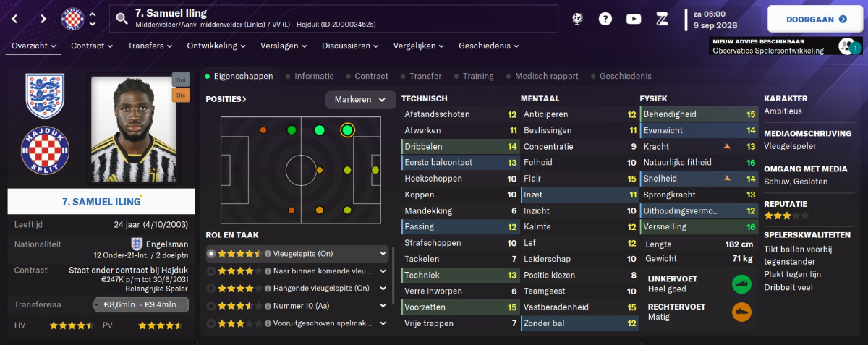Expand the Vleugelspits (On) role chevron
This screenshot has height=345, width=868.
[x=383, y=254]
